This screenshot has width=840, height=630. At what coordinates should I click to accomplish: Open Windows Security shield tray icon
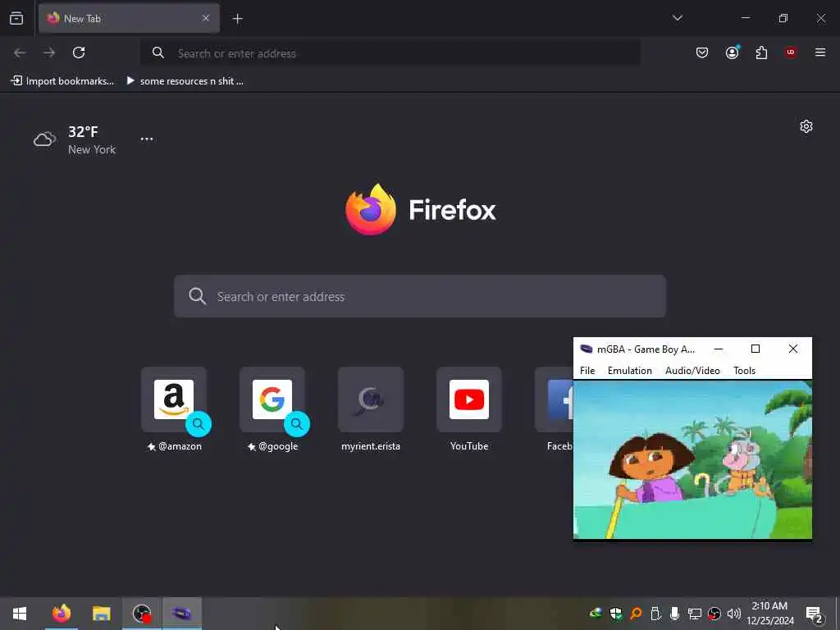click(x=616, y=614)
